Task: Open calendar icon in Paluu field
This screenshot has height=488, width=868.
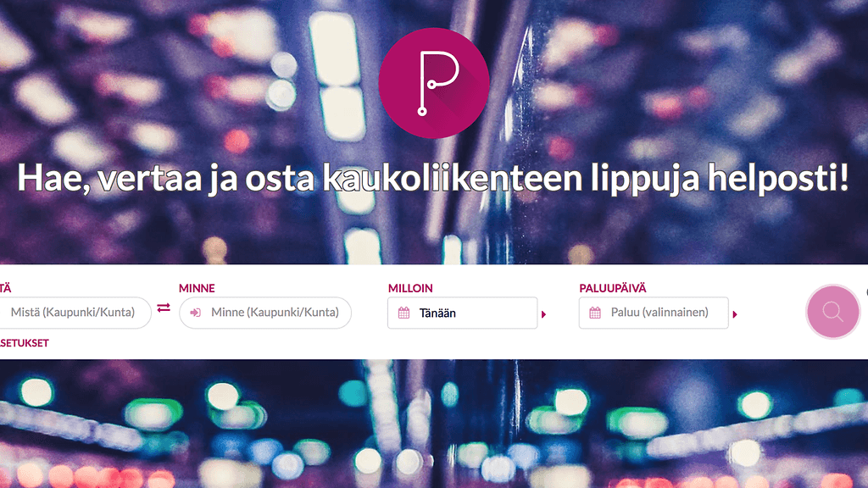Action: 595,313
